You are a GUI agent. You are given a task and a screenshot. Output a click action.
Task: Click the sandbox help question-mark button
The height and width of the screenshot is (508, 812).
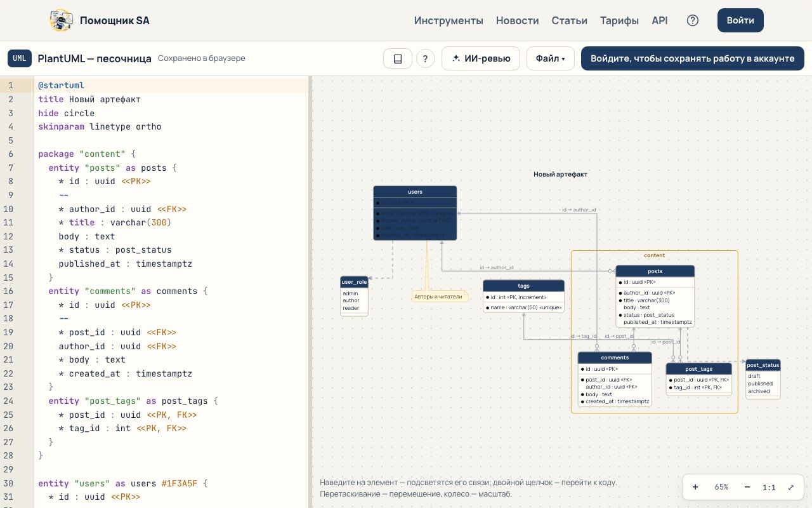pos(425,58)
